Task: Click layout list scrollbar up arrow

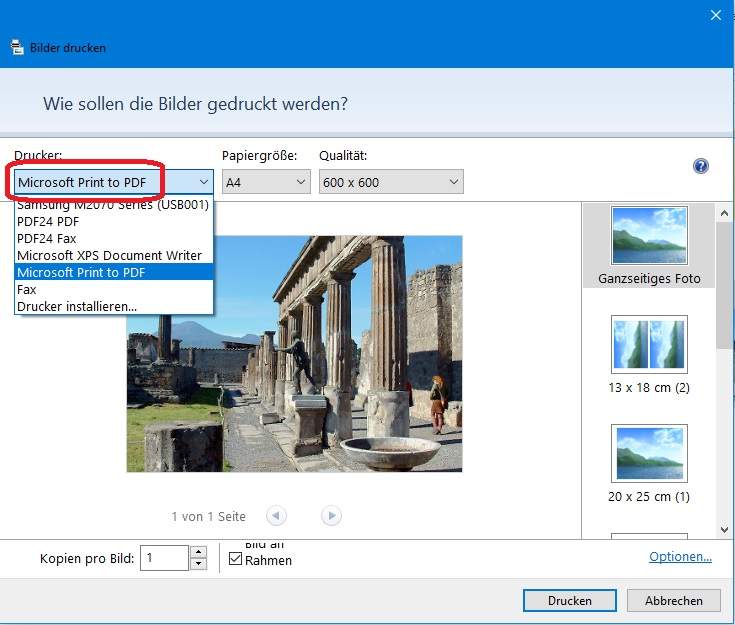Action: tap(724, 213)
